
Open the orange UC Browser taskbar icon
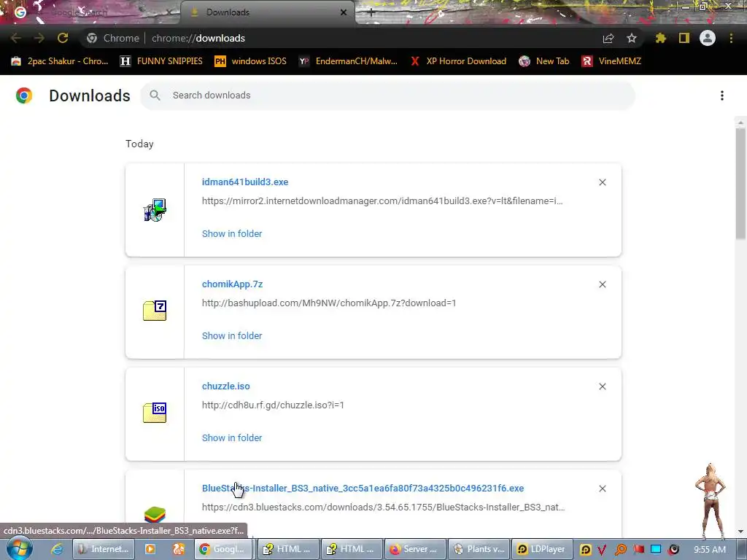(x=178, y=549)
